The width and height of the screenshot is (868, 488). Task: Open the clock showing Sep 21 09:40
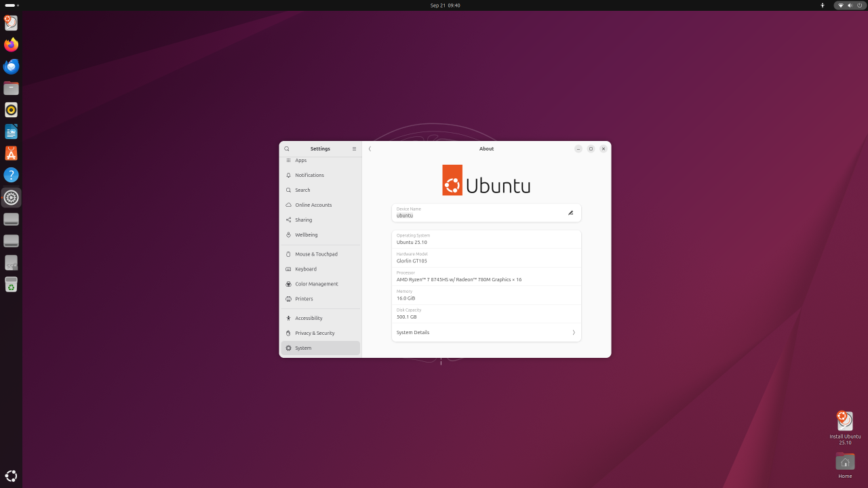tap(445, 5)
